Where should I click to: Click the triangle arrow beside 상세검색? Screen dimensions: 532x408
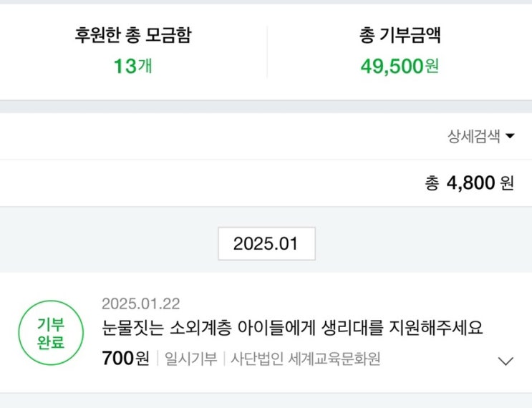point(510,136)
